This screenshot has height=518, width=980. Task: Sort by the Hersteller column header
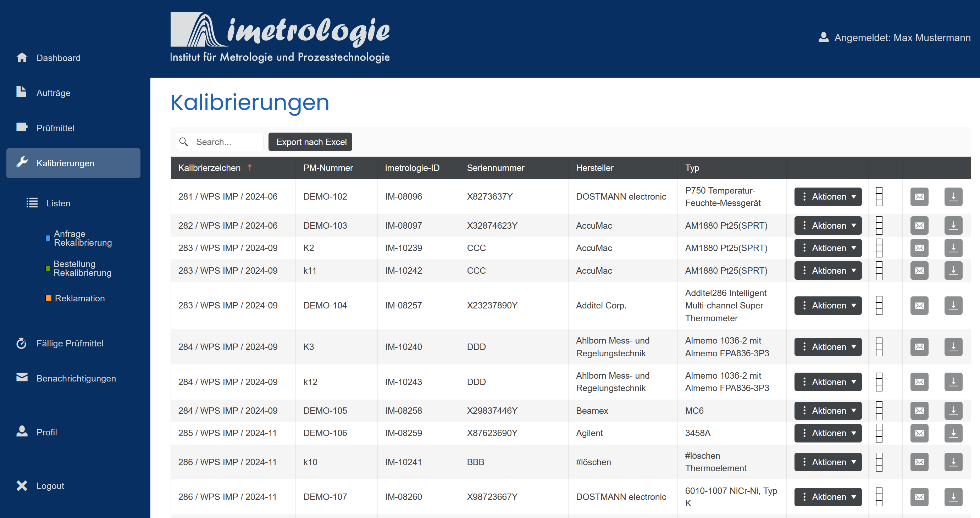click(594, 168)
